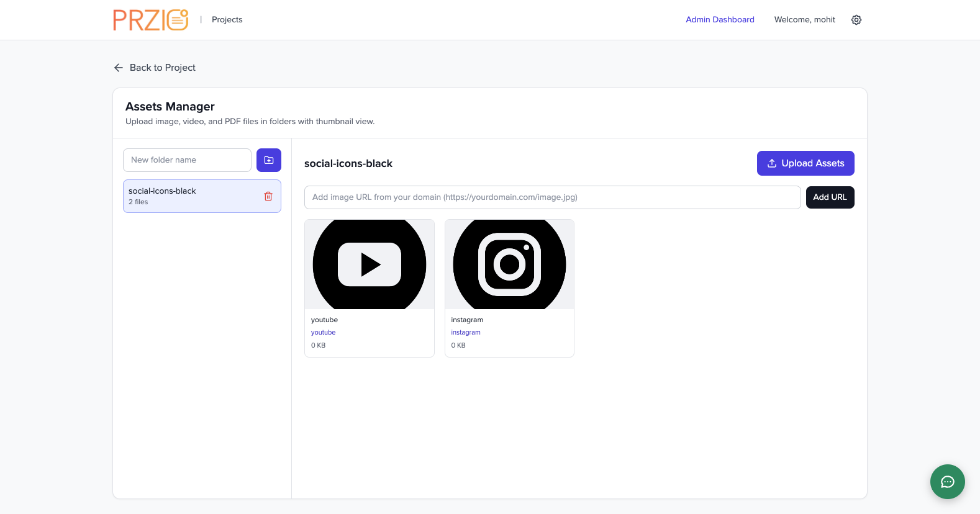Click 0 KB under youtube

tap(318, 346)
